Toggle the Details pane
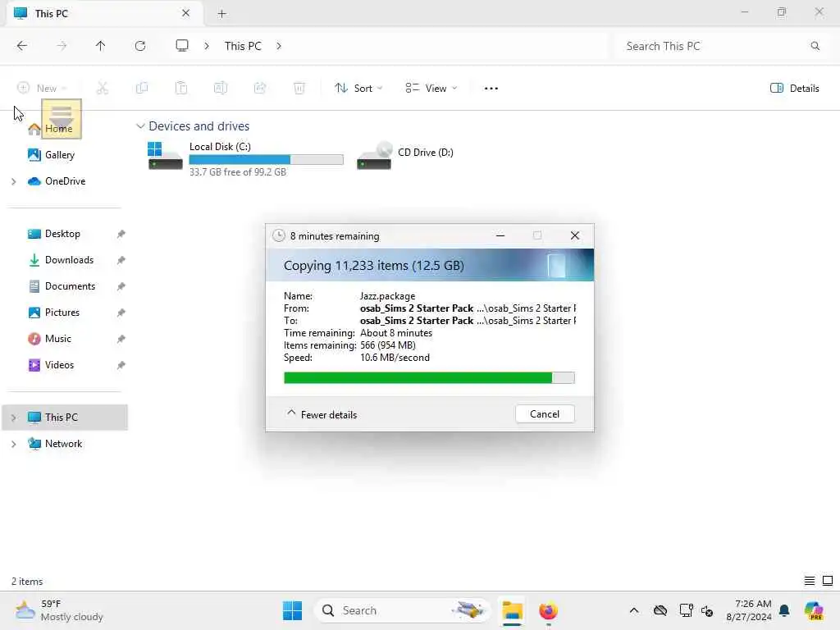 pyautogui.click(x=794, y=89)
